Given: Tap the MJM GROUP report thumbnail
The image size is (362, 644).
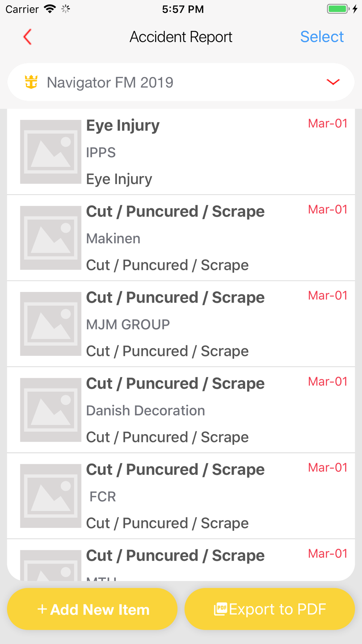Looking at the screenshot, I should point(51,324).
